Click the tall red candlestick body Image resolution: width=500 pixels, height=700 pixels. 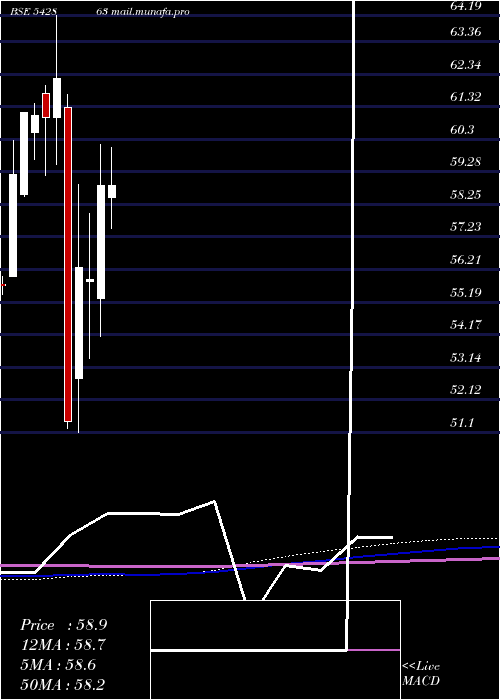tap(68, 264)
